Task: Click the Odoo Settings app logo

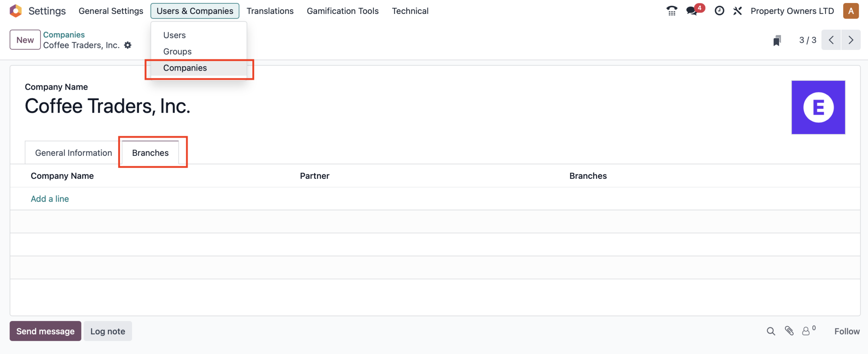Action: click(16, 11)
